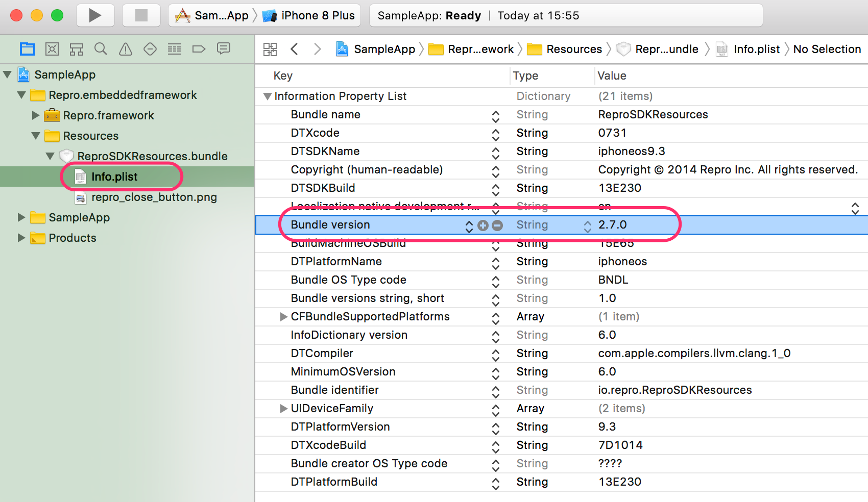Select the SampleApp scheme in toolbar
The height and width of the screenshot is (502, 868).
click(211, 15)
